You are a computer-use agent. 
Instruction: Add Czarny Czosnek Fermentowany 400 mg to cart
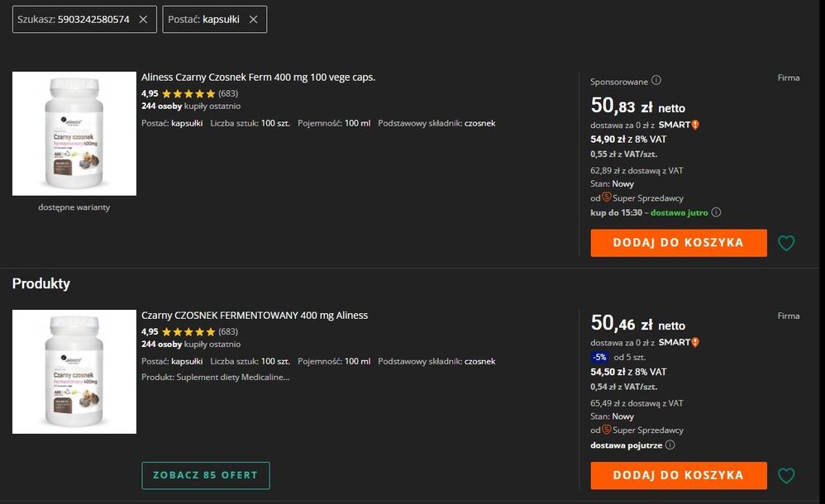[x=678, y=475]
